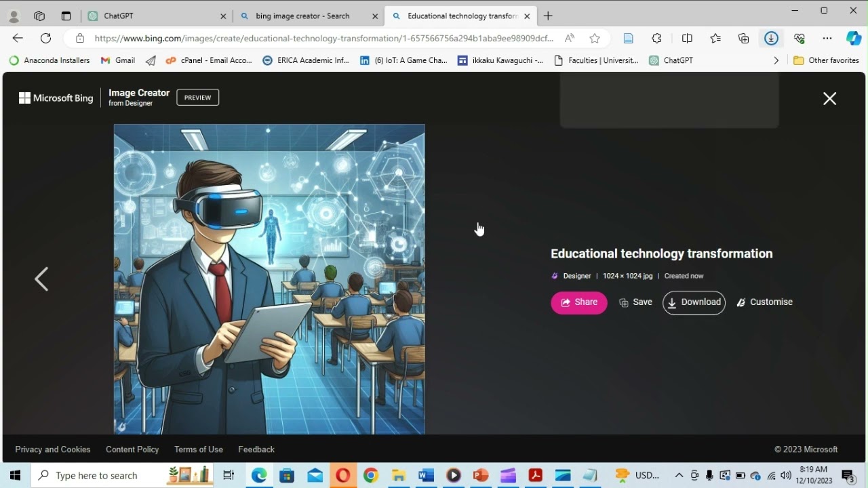Open the profile avatar icon
Viewport: 868px width, 488px height.
coord(14,16)
